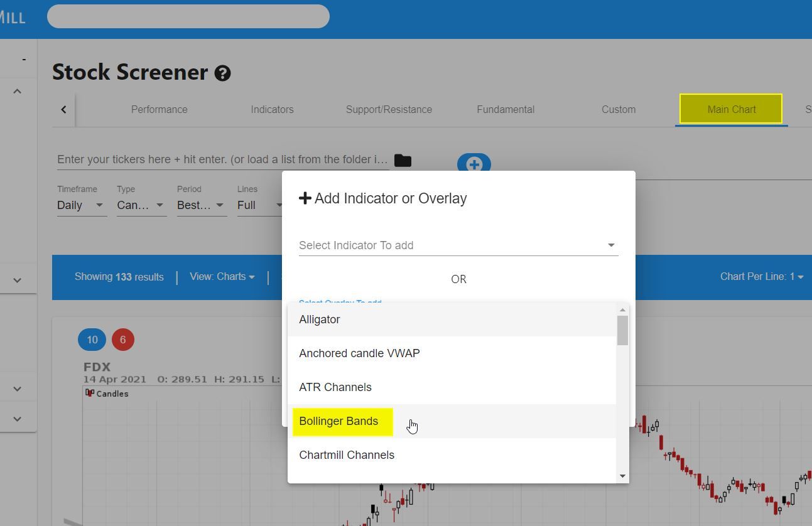Click the ticker entry input field

(222, 159)
